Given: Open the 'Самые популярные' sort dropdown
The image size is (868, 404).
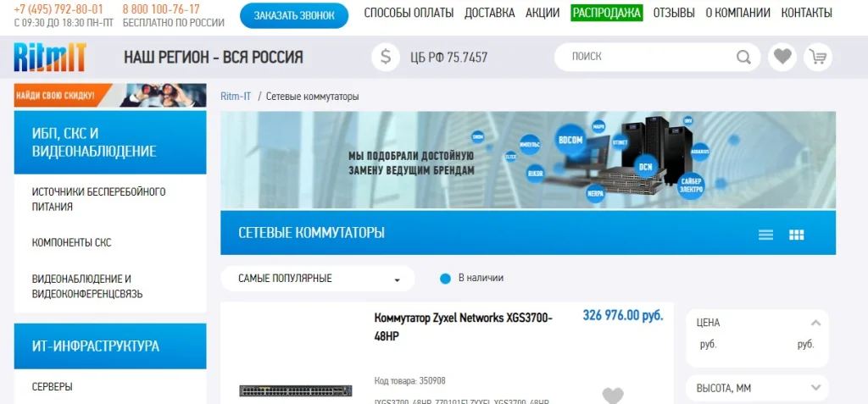Looking at the screenshot, I should [318, 279].
